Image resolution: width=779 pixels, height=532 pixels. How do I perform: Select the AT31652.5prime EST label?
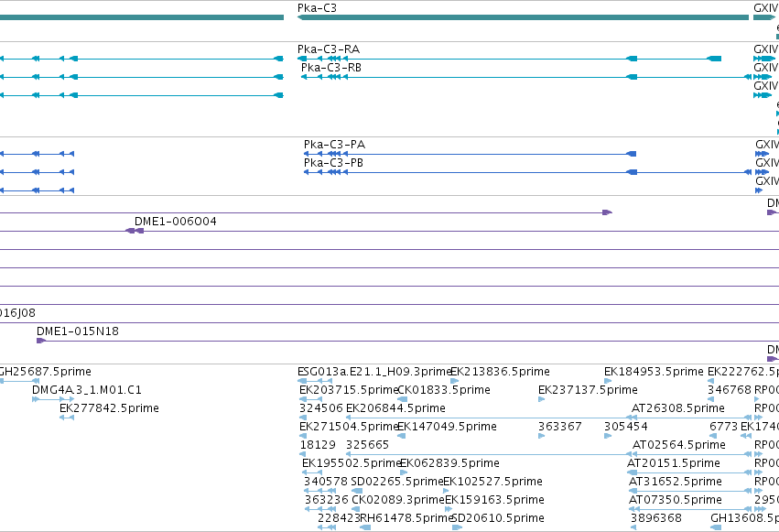click(676, 482)
